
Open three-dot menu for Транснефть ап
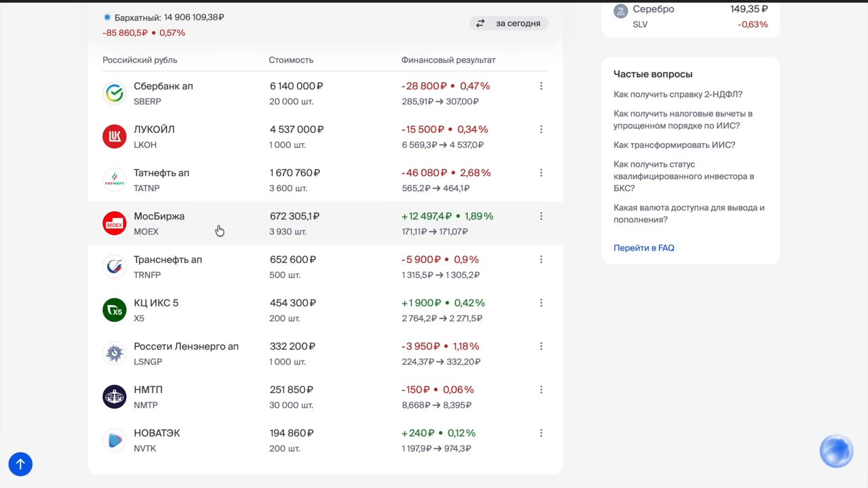point(541,260)
